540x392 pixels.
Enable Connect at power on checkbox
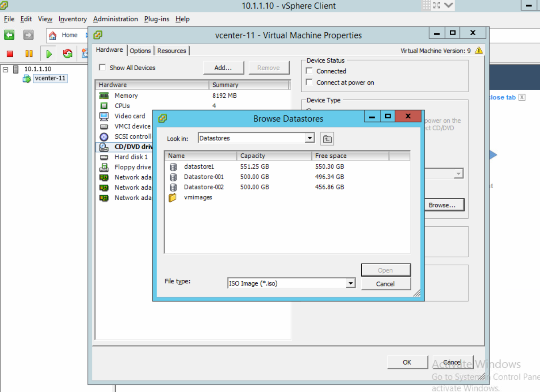(309, 83)
